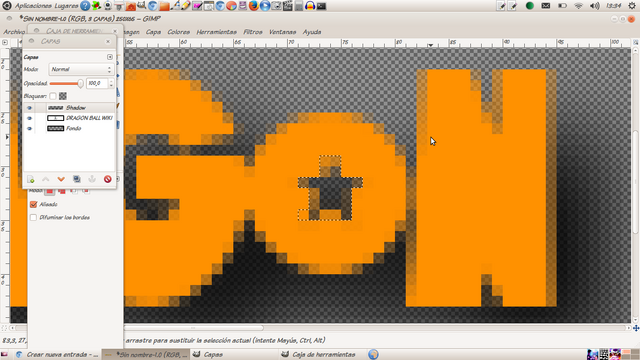Enable Difuminar los bordes

point(33,218)
